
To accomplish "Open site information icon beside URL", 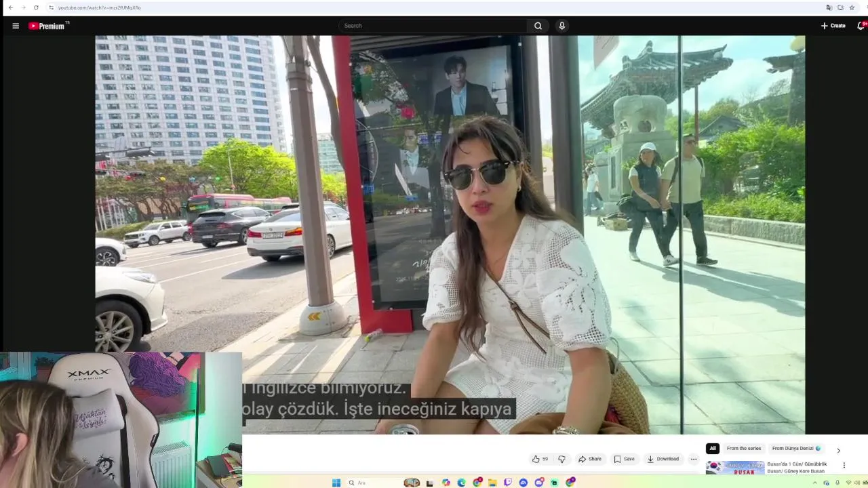I will [51, 7].
